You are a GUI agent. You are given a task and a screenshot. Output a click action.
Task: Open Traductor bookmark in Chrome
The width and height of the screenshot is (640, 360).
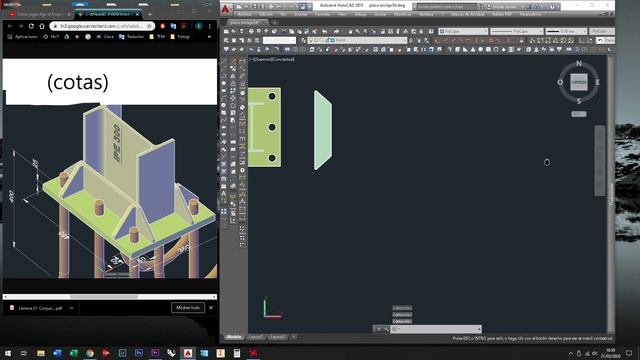click(131, 37)
